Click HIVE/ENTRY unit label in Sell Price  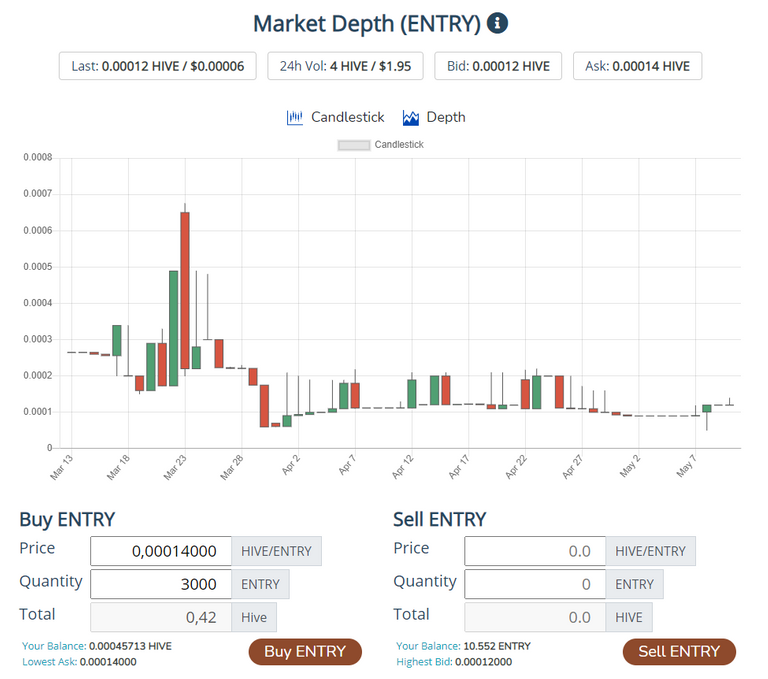point(650,551)
